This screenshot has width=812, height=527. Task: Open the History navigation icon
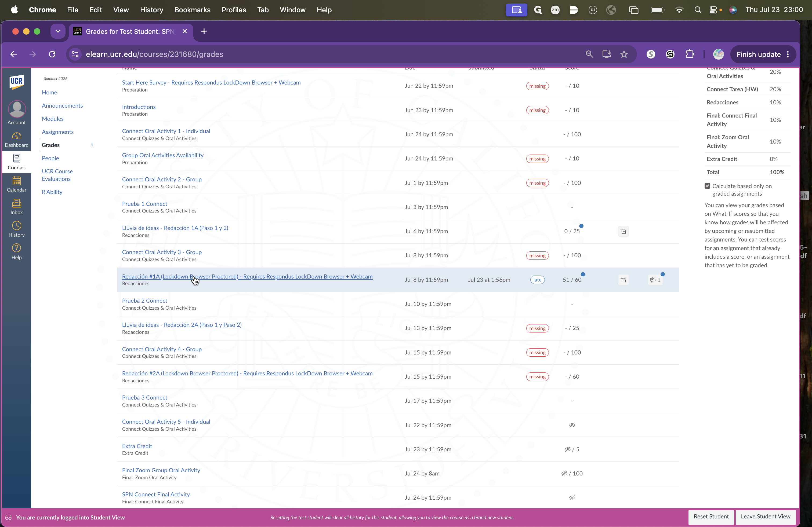coord(16,229)
